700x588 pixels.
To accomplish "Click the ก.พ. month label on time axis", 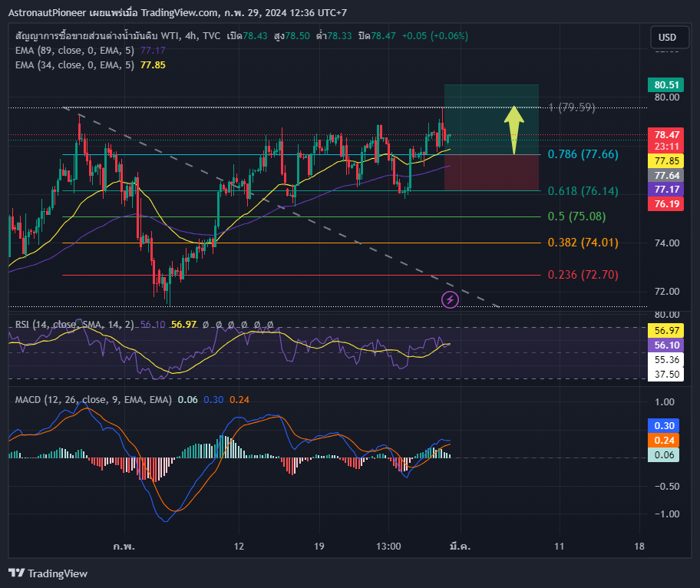I will [x=124, y=546].
